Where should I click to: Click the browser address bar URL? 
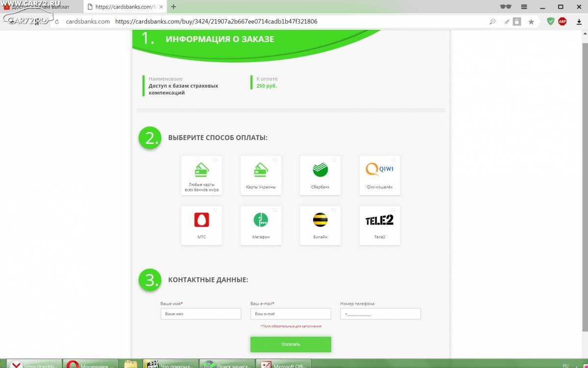click(x=216, y=22)
